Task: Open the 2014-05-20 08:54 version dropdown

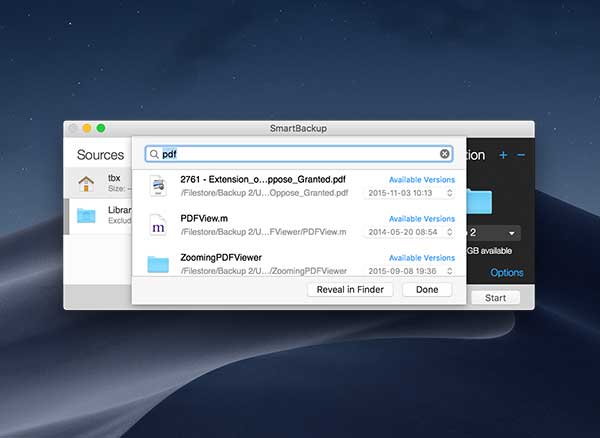Action: [410, 232]
